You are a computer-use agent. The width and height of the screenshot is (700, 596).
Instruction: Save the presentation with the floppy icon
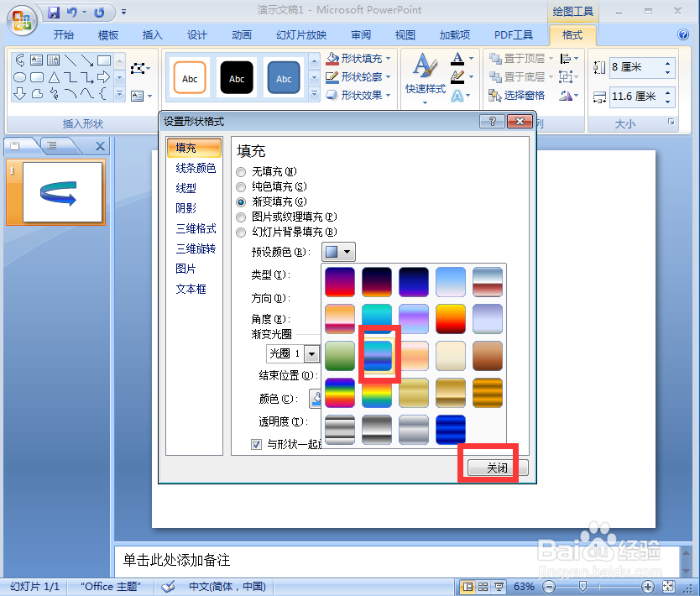[x=54, y=12]
